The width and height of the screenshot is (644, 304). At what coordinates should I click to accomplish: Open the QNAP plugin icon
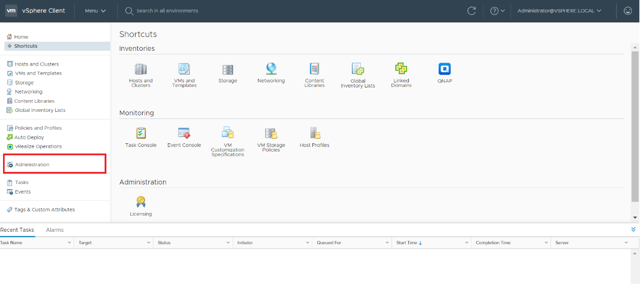(444, 69)
